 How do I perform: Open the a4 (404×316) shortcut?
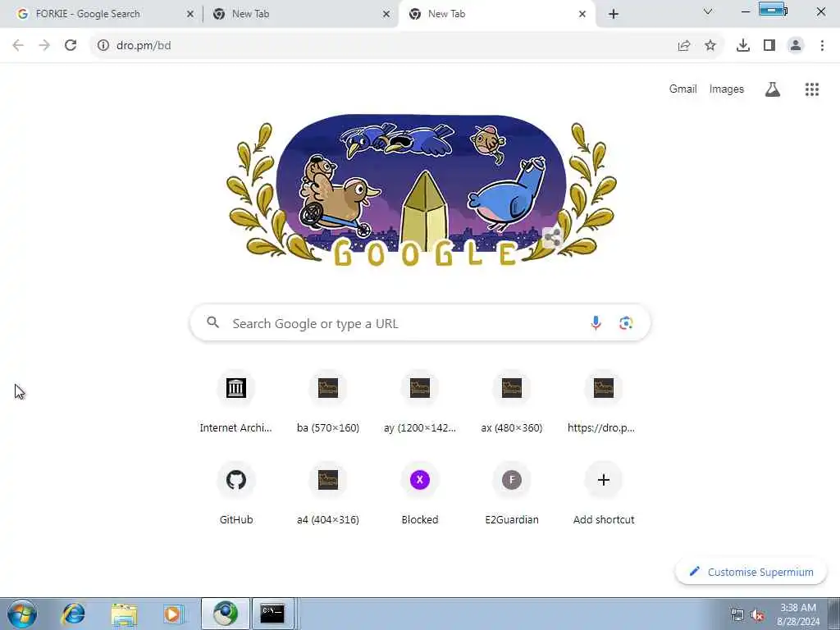pos(328,494)
